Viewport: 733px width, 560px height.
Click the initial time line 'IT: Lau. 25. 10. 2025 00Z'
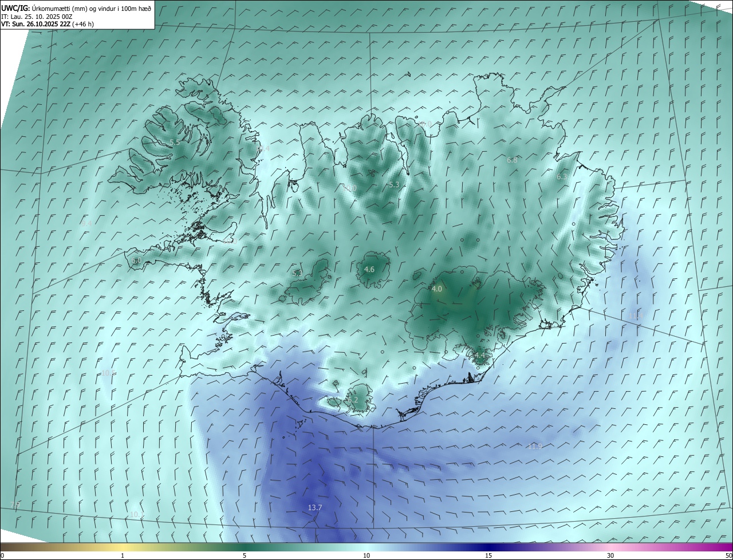[x=37, y=17]
